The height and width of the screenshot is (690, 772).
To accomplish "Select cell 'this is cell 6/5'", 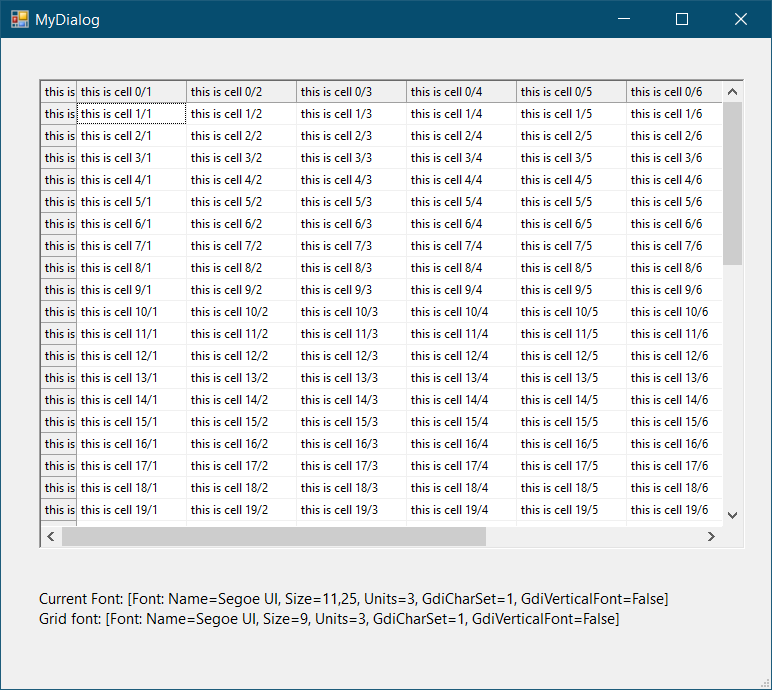I will pyautogui.click(x=572, y=224).
